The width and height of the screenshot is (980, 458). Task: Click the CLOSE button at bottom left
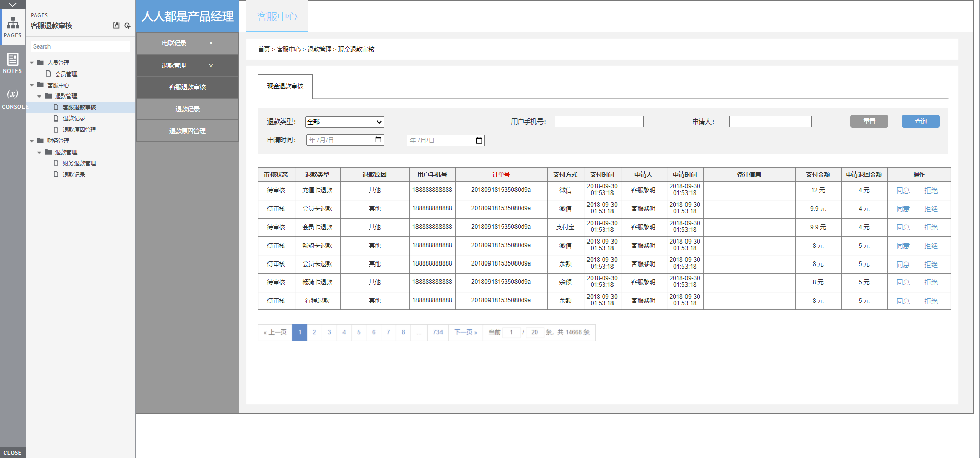point(13,453)
